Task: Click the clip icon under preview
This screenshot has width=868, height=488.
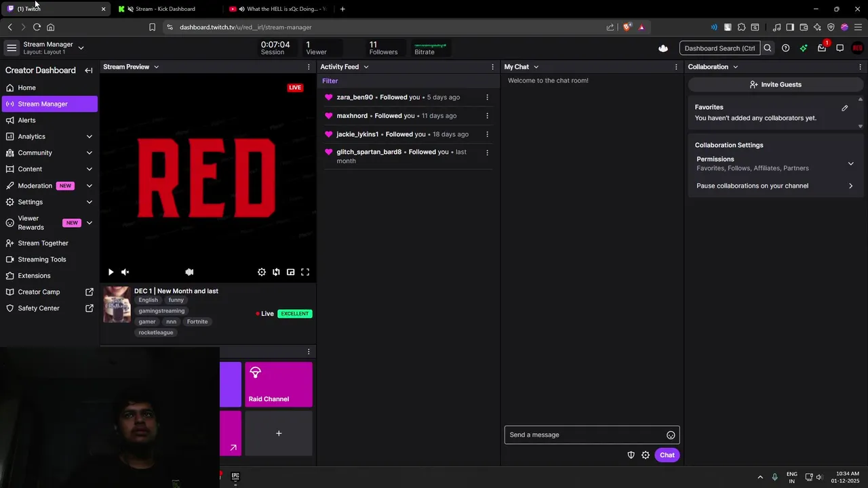Action: 189,272
